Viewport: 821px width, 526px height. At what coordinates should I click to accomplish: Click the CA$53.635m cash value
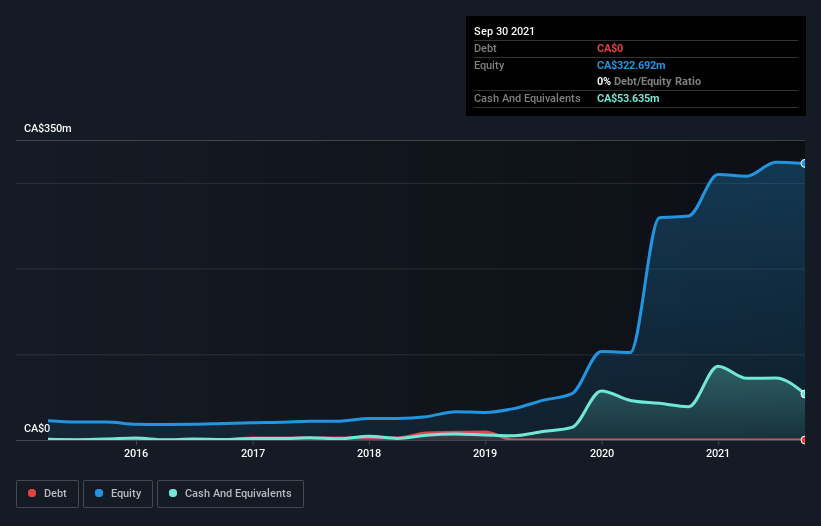point(628,98)
